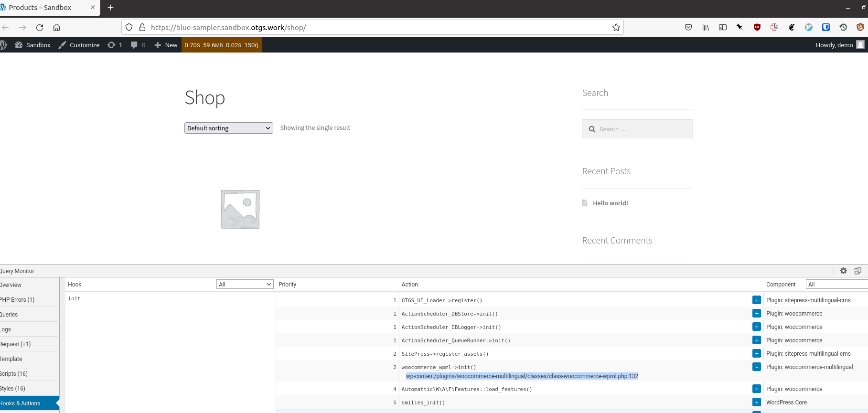
Task: Open the Bitwarden extension icon
Action: (825, 27)
